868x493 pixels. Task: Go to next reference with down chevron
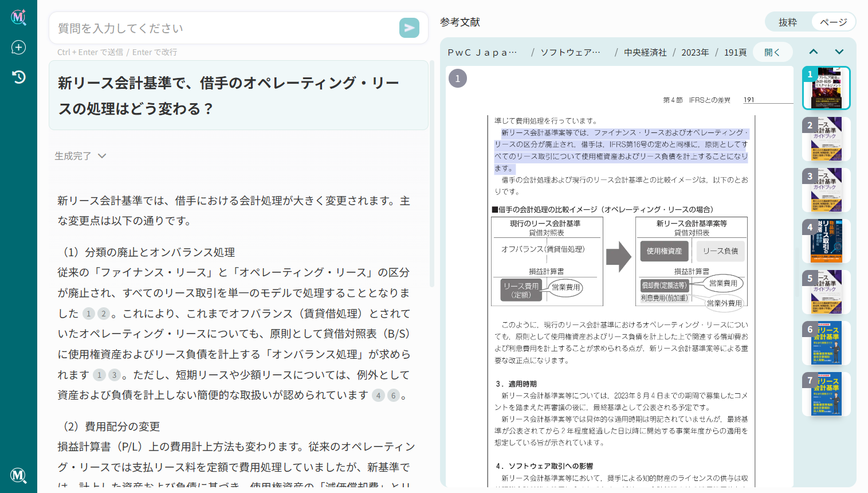pos(839,52)
